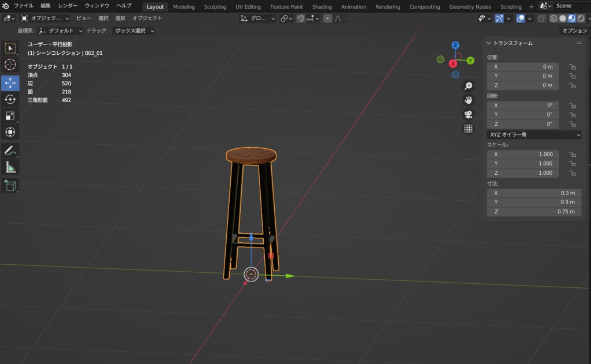
Task: Switch to the Geometry Nodes tab
Action: tap(470, 7)
